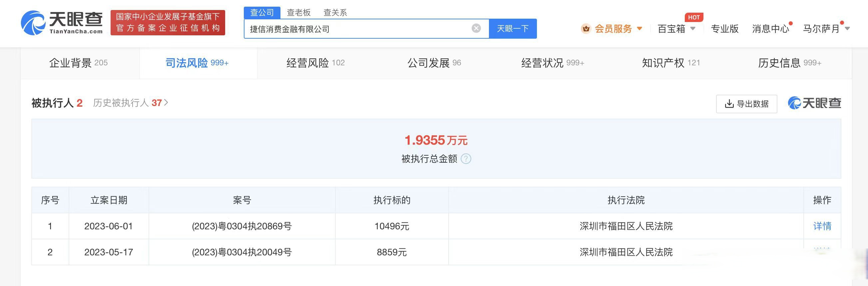Open the 经营风险 tab

[x=315, y=63]
